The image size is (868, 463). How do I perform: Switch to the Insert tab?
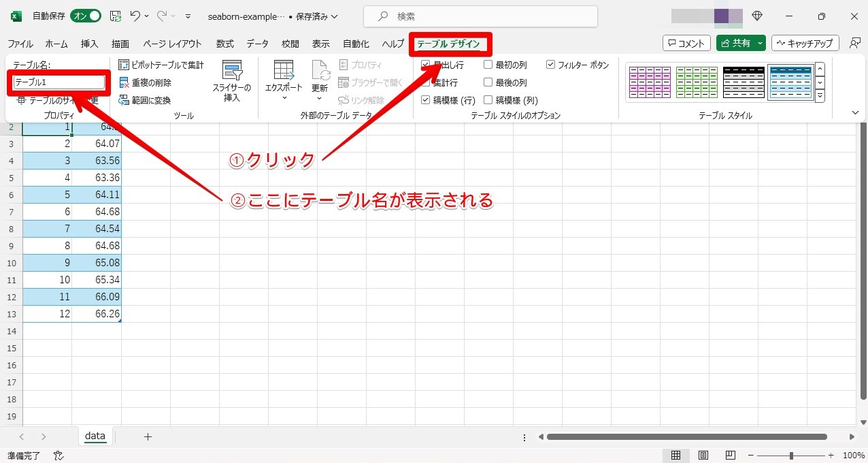90,44
